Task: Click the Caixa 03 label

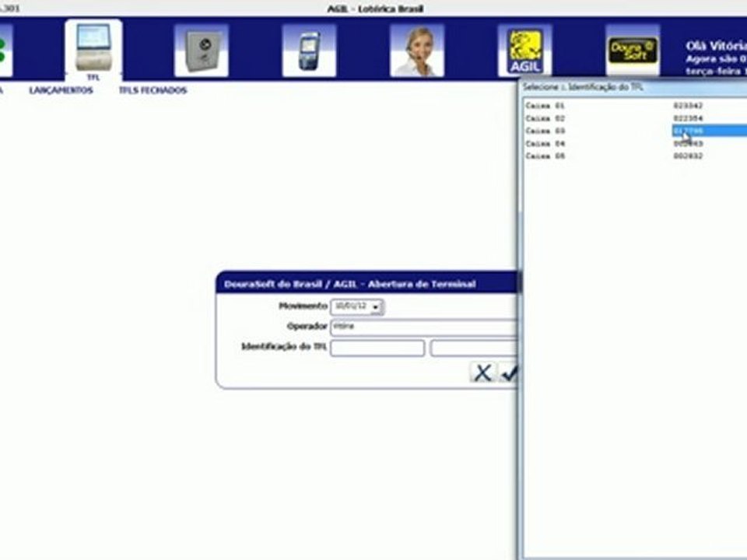Action: pos(545,131)
